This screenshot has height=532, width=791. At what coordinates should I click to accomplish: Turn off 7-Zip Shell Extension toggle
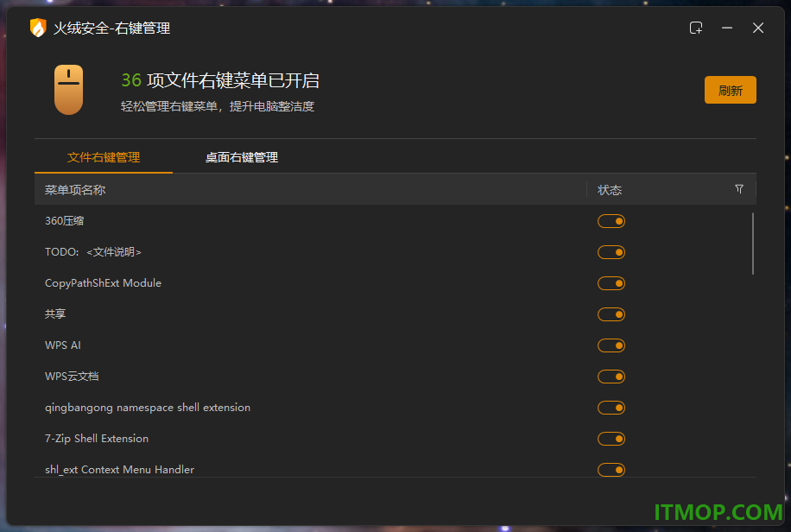click(611, 439)
